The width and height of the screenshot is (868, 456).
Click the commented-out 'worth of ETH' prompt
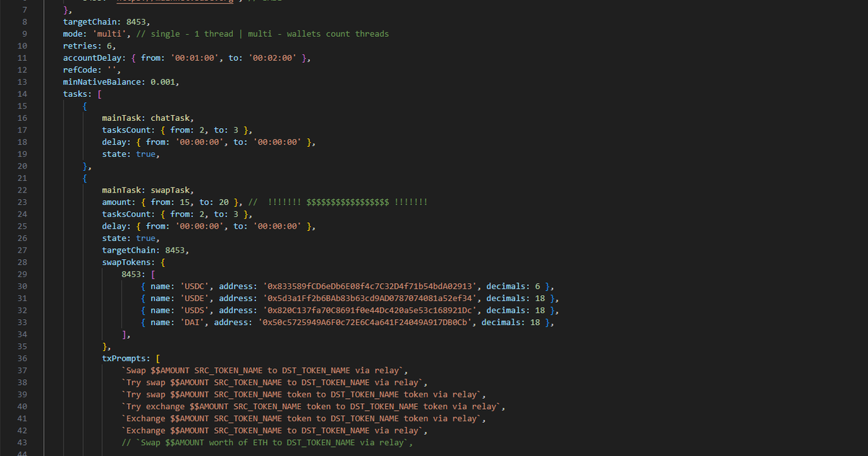point(267,442)
